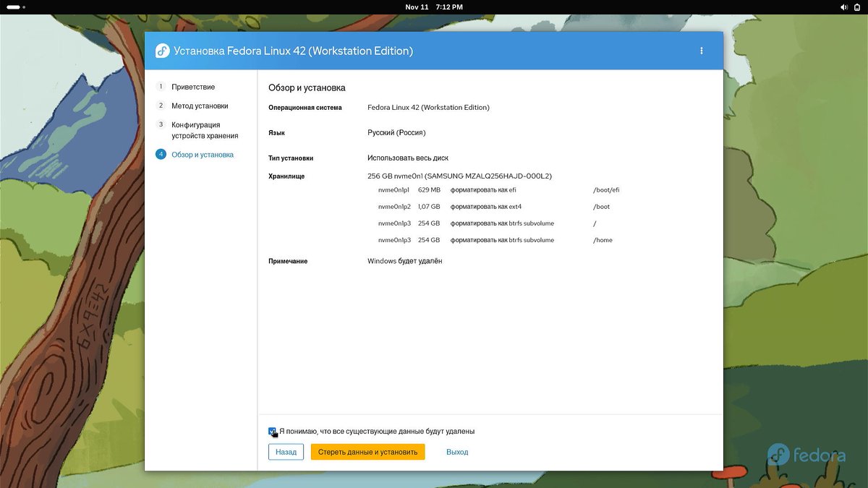Click the "Я понимаю, что все существующие данные" label
Screen dimensions: 868x488
[x=377, y=432]
